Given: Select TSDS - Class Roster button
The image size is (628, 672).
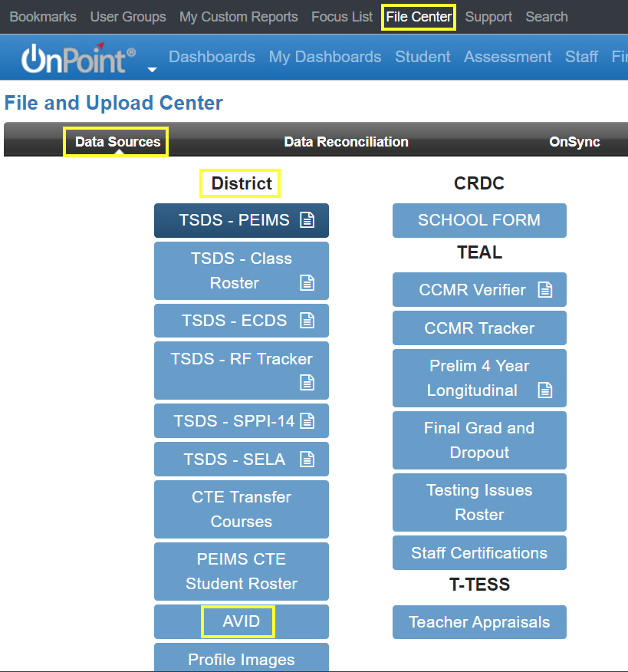Looking at the screenshot, I should click(242, 271).
